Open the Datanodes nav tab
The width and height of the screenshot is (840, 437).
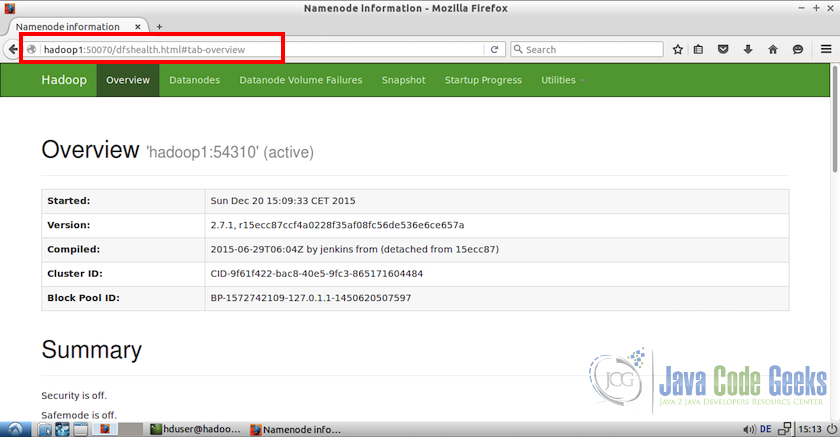[x=194, y=80]
